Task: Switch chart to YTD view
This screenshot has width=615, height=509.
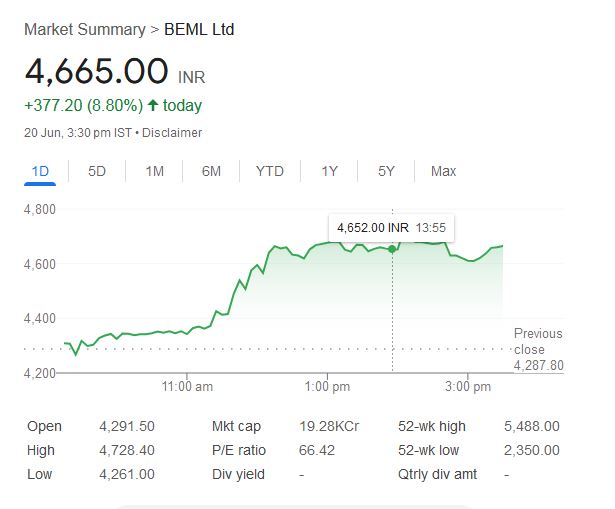Action: 270,171
